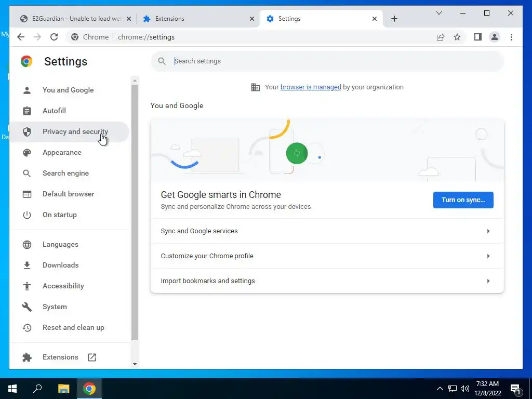Reload the current page
Viewport: 532px width, 399px height.
click(54, 37)
